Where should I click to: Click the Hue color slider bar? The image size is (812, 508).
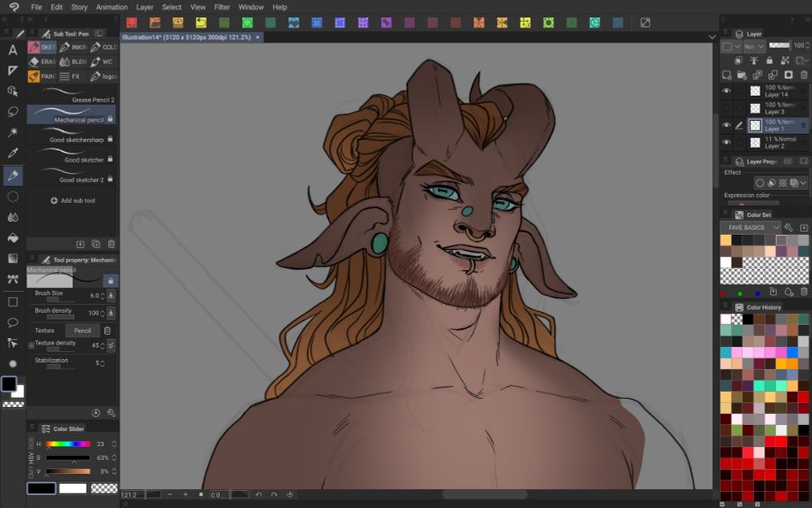pyautogui.click(x=68, y=445)
